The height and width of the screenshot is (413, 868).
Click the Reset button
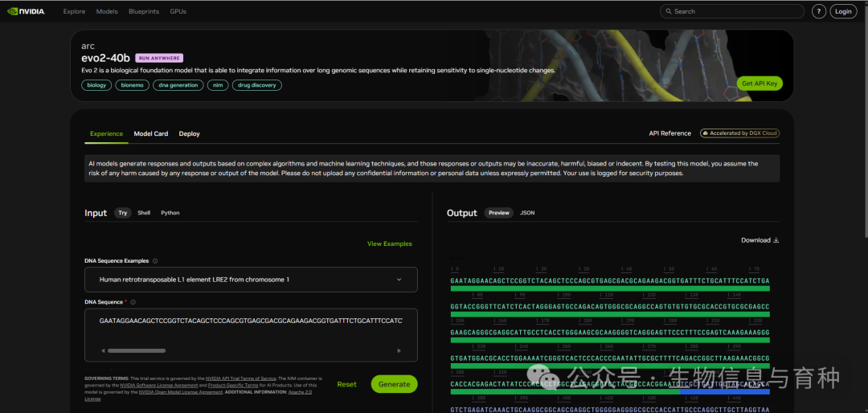coord(346,384)
